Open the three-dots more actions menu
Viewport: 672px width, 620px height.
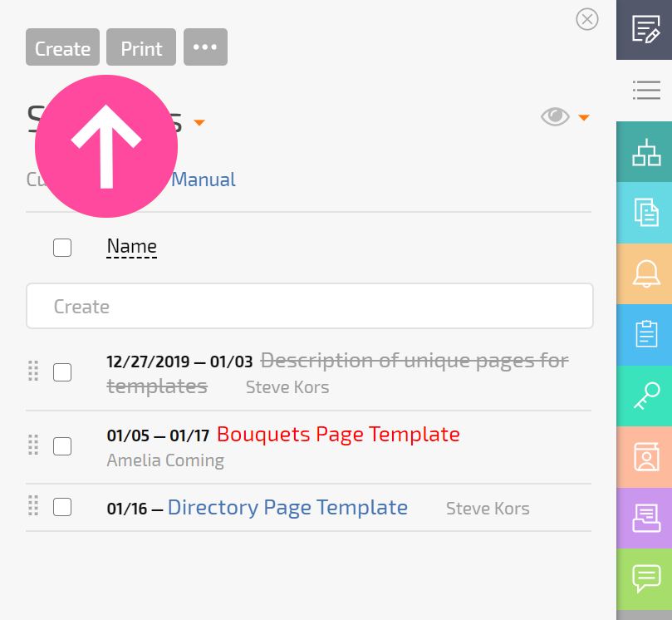coord(205,47)
